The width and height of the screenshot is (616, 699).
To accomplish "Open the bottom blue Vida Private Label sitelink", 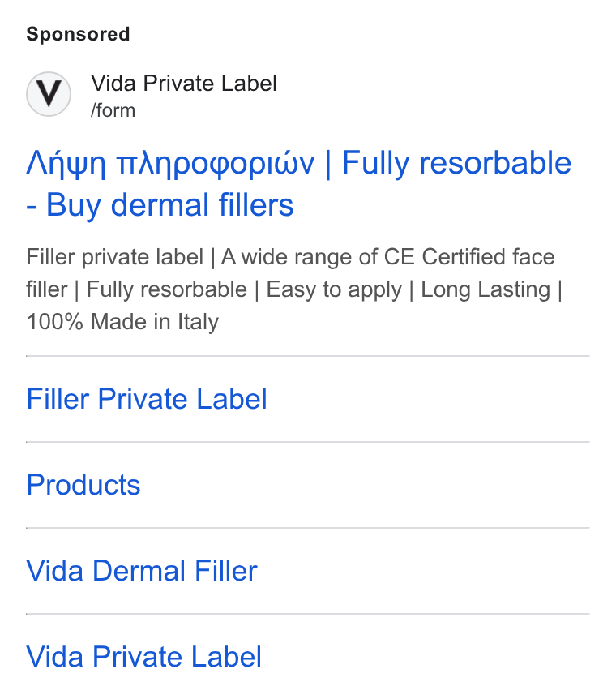I will point(143,657).
